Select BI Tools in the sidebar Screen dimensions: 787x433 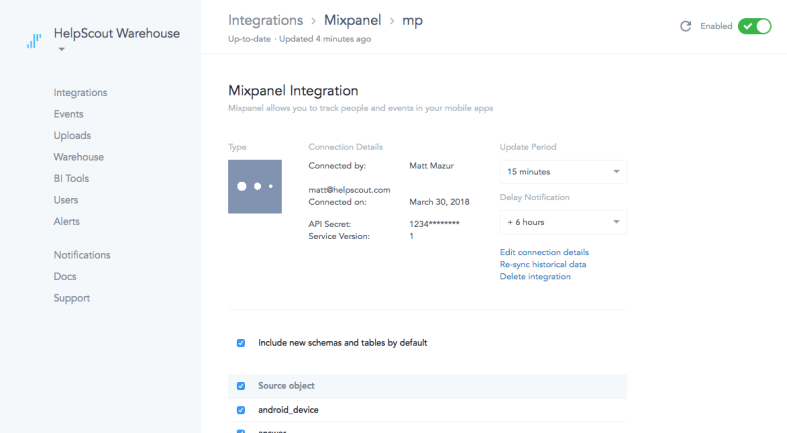point(71,179)
